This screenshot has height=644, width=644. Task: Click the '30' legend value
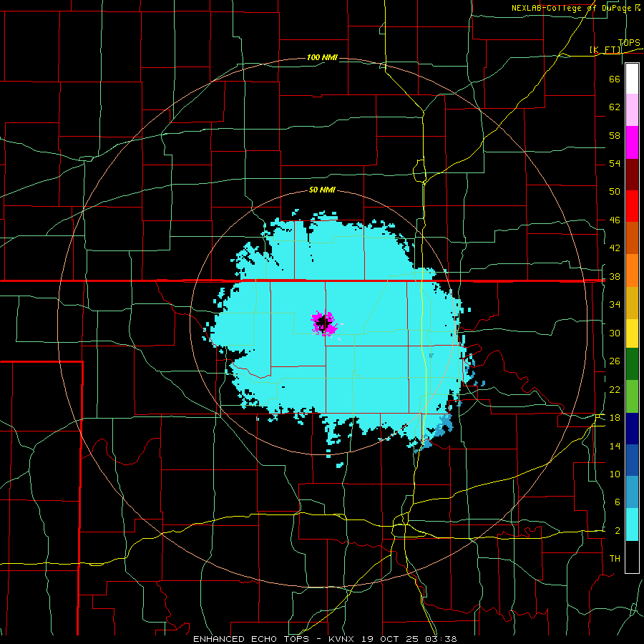click(x=615, y=333)
